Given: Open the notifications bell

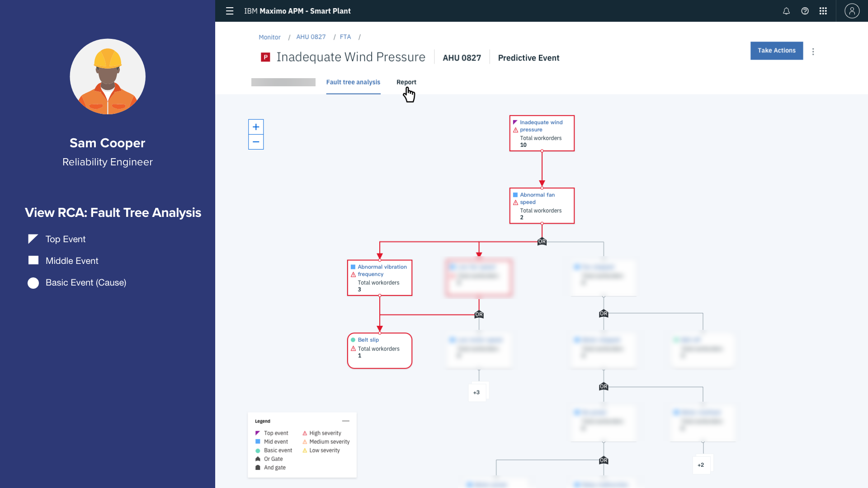Looking at the screenshot, I should (x=786, y=11).
